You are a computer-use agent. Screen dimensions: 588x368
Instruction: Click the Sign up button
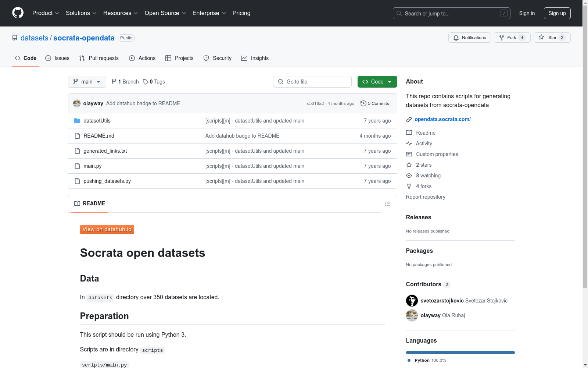(x=557, y=13)
